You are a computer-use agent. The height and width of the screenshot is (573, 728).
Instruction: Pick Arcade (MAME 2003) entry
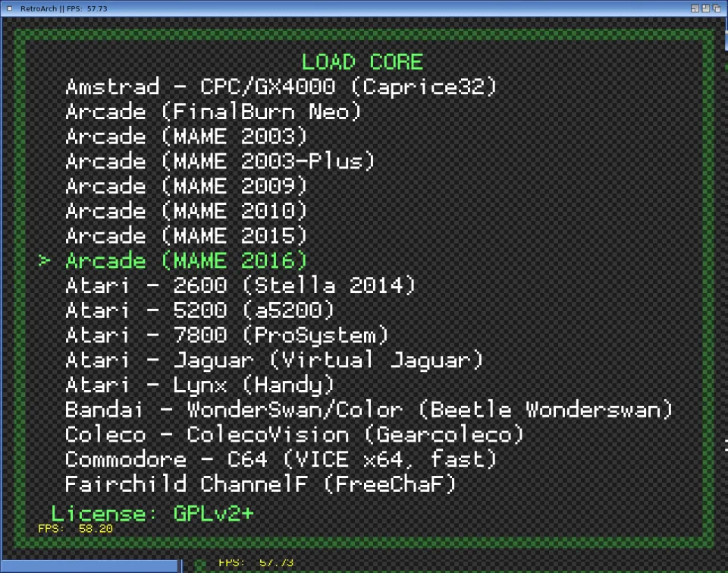[186, 137]
